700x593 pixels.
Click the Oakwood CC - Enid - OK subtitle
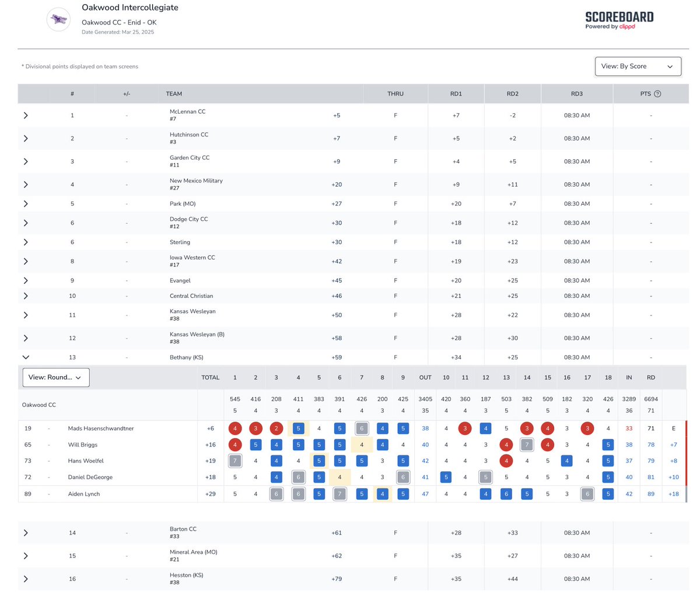[x=119, y=22]
